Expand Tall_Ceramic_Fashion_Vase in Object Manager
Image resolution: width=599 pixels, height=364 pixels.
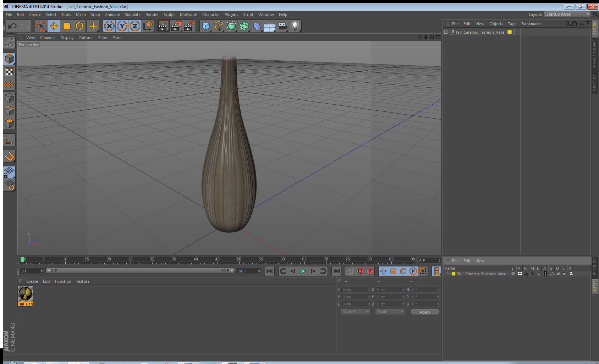tap(446, 32)
